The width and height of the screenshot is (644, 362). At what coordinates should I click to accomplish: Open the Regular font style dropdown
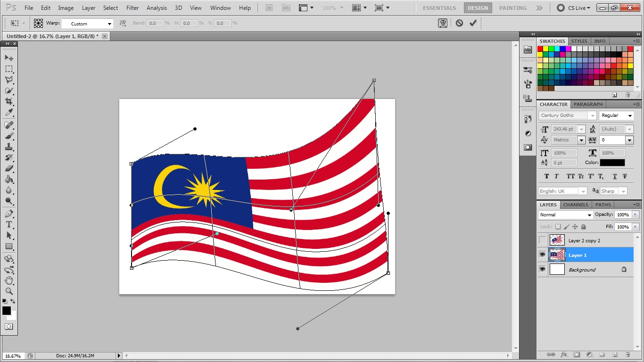(617, 115)
